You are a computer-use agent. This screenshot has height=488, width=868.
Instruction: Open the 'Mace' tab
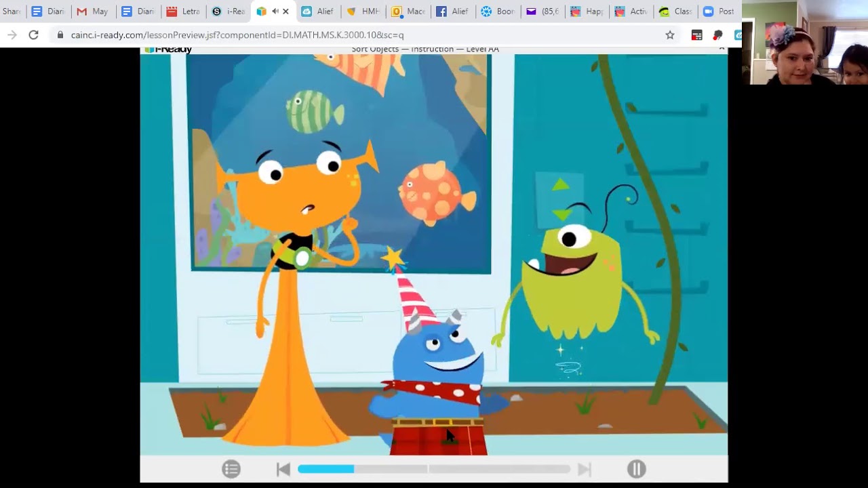pos(408,12)
